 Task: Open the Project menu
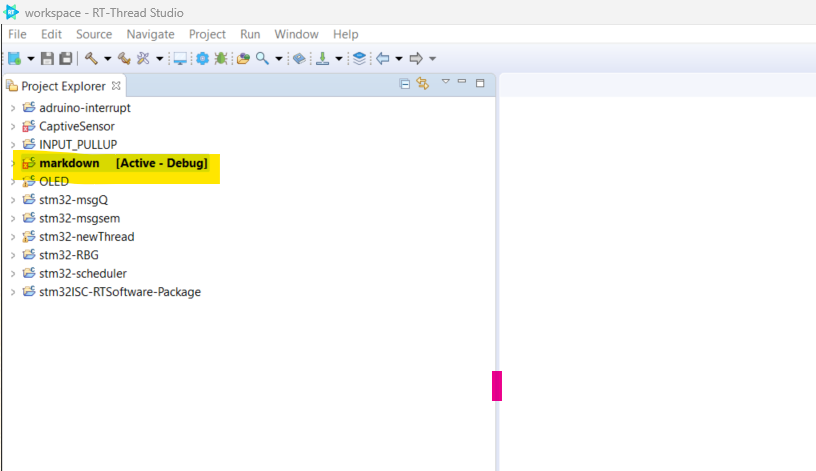[207, 34]
